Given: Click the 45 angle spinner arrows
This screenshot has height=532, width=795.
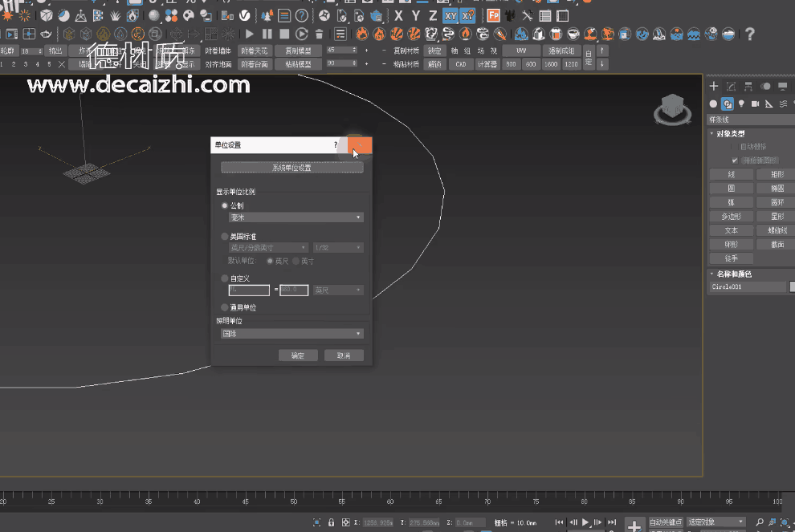Looking at the screenshot, I should (x=354, y=51).
